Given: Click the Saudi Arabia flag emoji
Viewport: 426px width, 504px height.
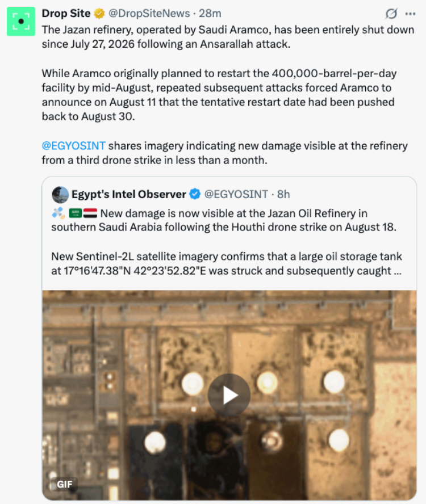Looking at the screenshot, I should click(76, 213).
